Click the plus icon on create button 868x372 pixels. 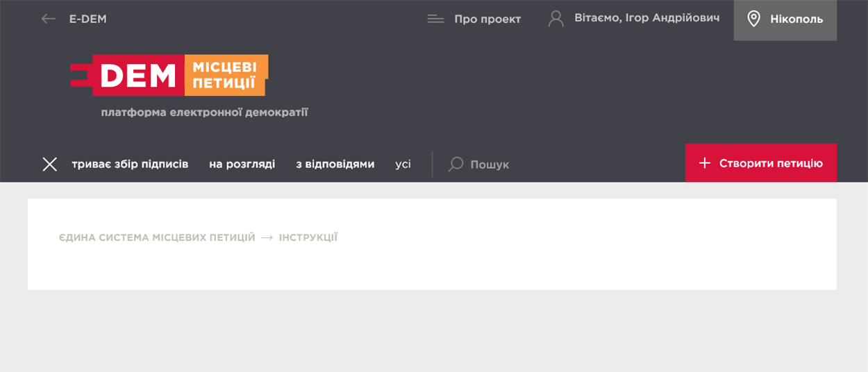click(x=705, y=163)
